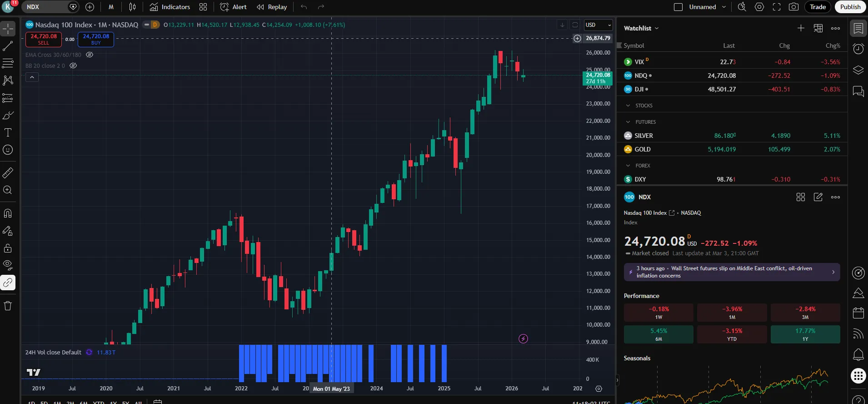
Task: Select the GOLD row in watchlist
Action: (732, 149)
